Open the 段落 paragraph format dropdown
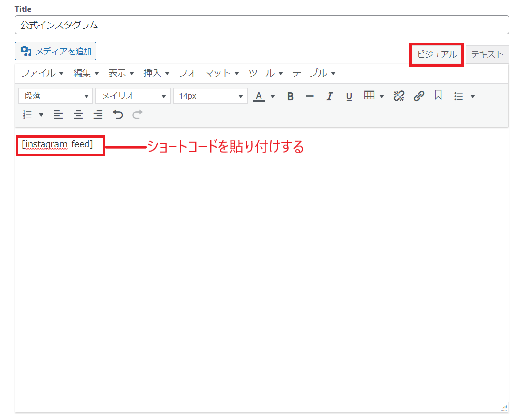This screenshot has width=522, height=420. [55, 96]
